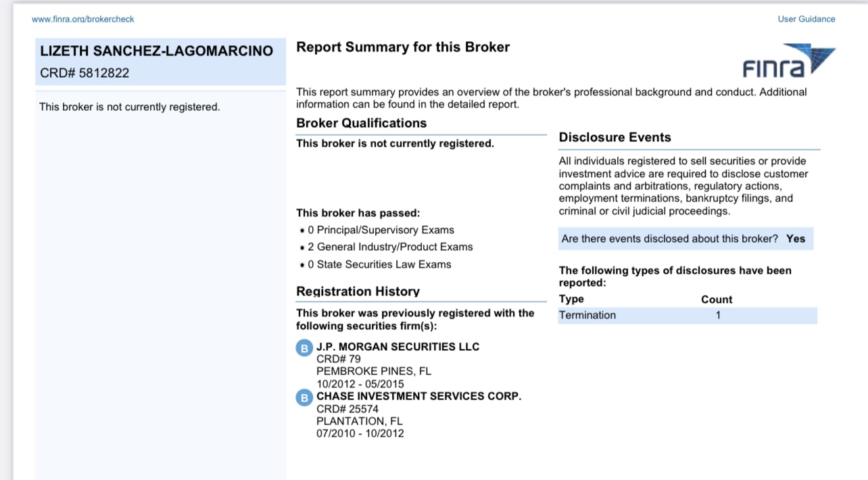Image resolution: width=868 pixels, height=480 pixels.
Task: Click the Are there events disclosed question
Action: (670, 239)
